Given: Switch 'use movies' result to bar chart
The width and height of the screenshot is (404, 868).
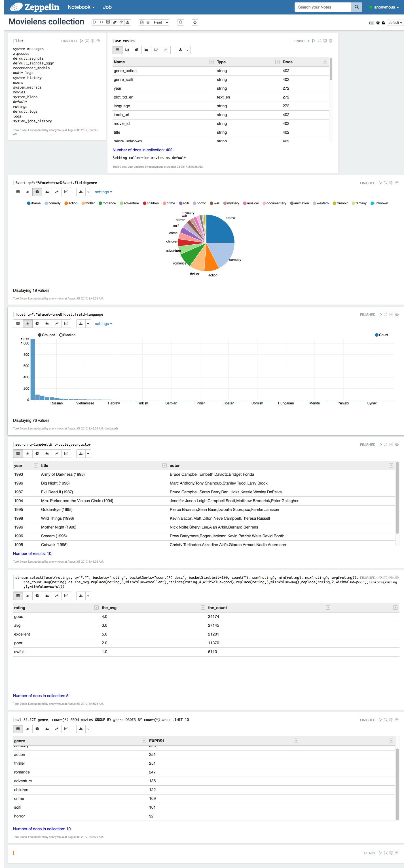Looking at the screenshot, I should [x=127, y=50].
